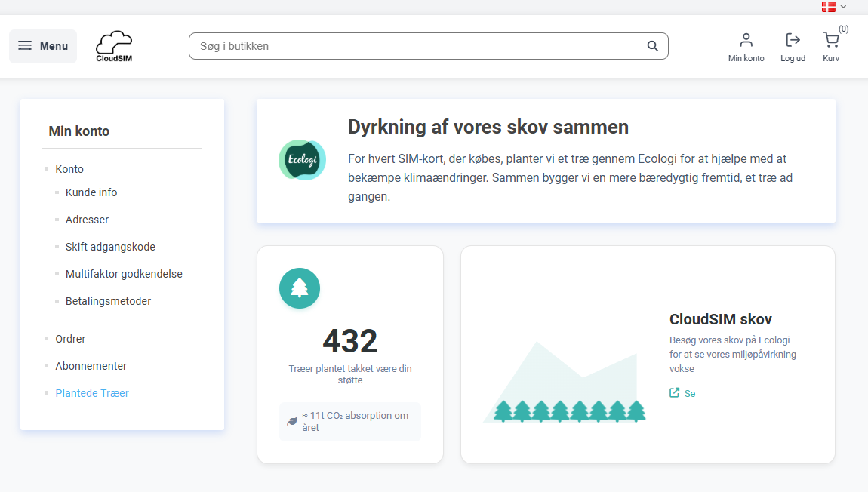The width and height of the screenshot is (868, 492).
Task: Focus the 'Søg i butikken' search field
Action: [428, 46]
